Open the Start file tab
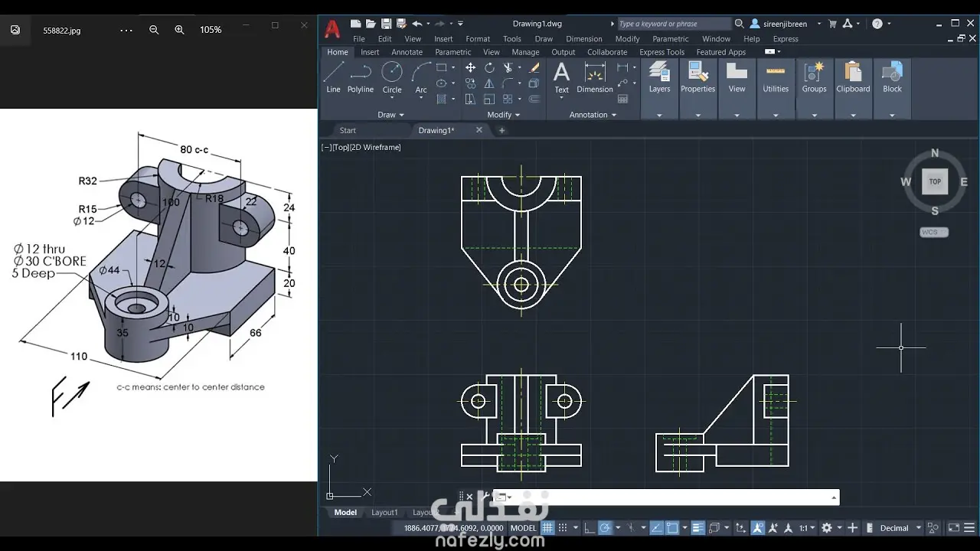 348,130
